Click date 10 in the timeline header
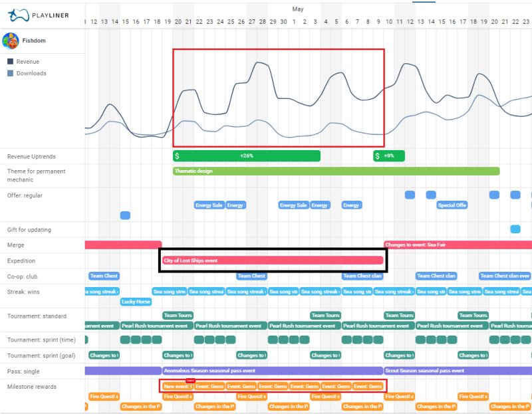Viewport: 532px width, 414px height. 389,22
